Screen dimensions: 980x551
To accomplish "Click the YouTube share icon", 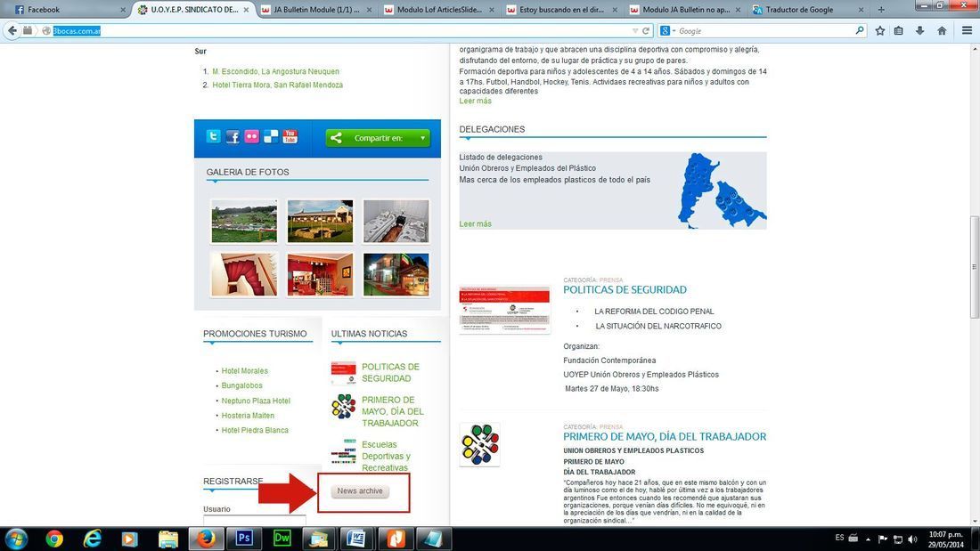I will tap(290, 136).
